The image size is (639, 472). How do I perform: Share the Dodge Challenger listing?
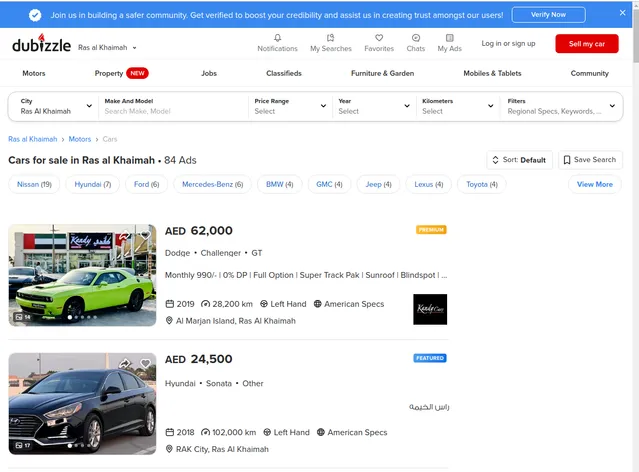[124, 235]
